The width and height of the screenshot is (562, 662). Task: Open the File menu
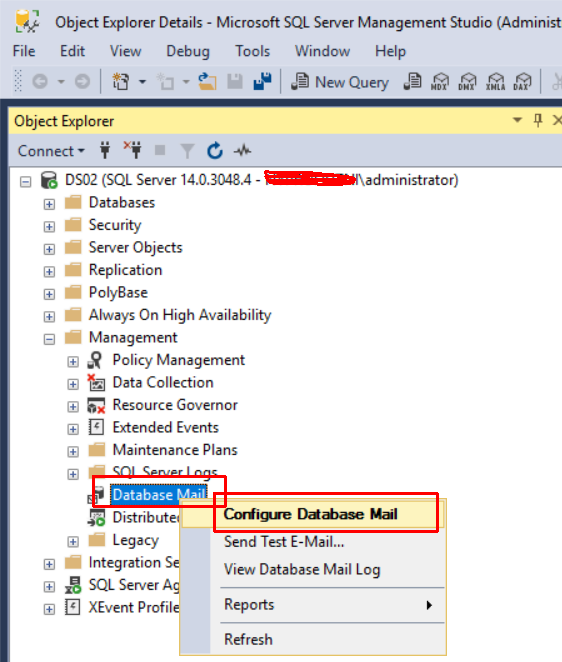pyautogui.click(x=24, y=51)
